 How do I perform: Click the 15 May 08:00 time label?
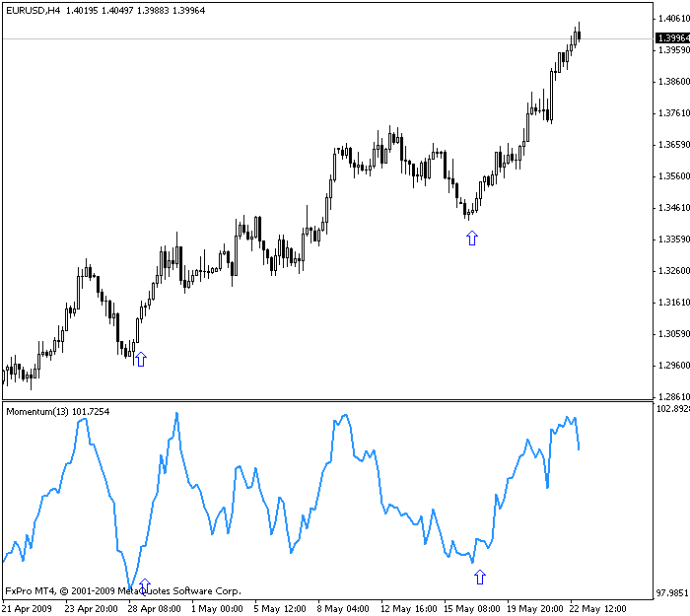click(x=472, y=609)
